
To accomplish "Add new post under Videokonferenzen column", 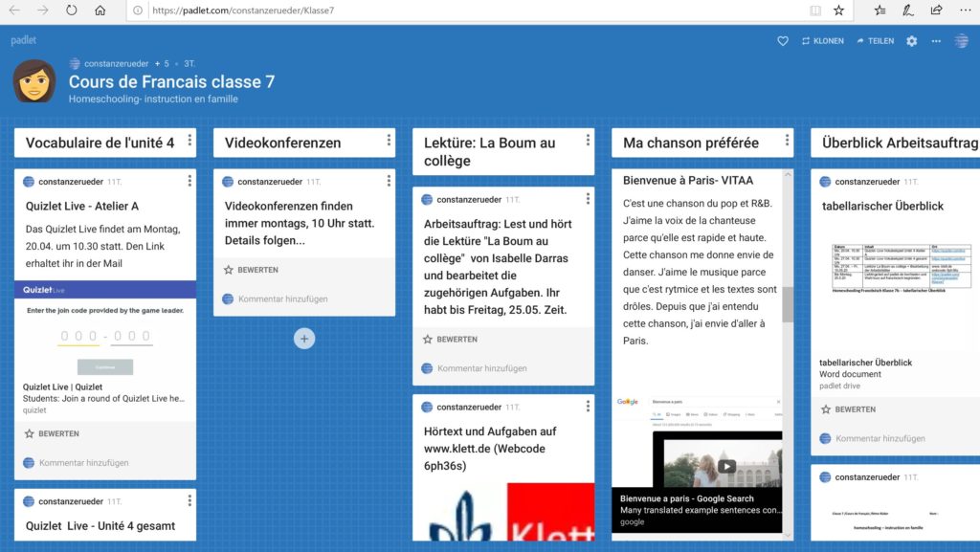I will coord(304,339).
